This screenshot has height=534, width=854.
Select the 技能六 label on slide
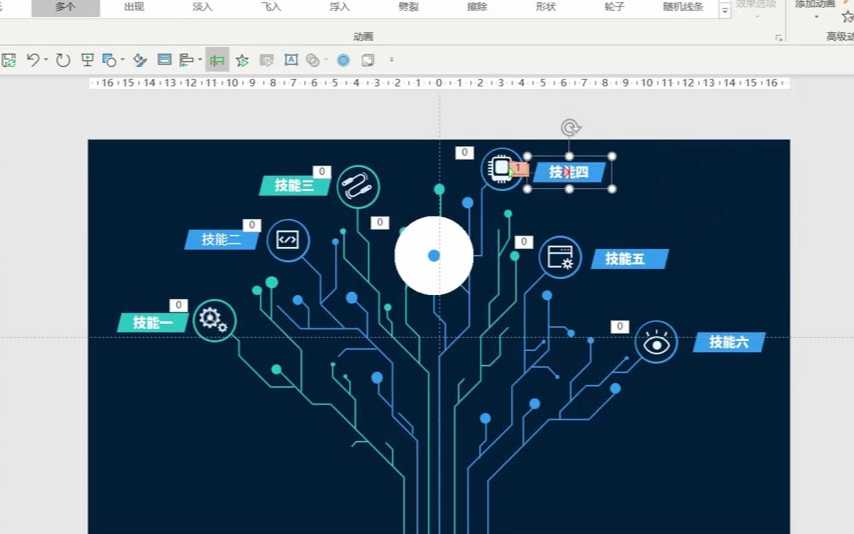point(728,342)
